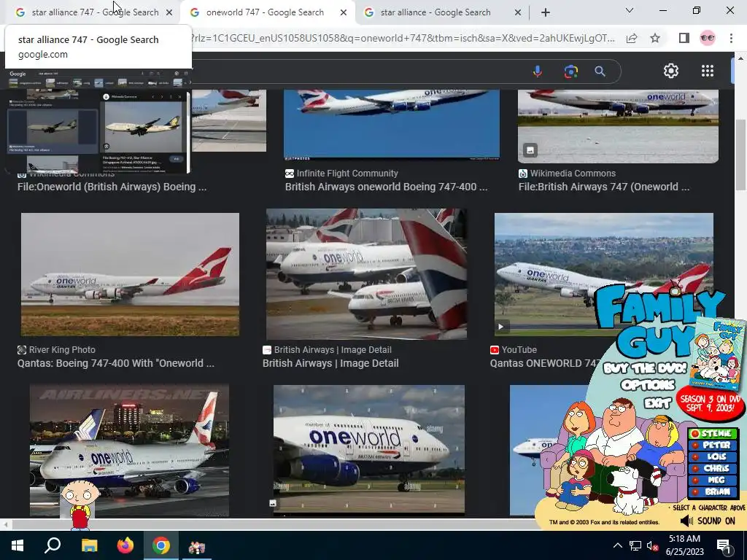Click the voice search microphone icon

coord(538,71)
